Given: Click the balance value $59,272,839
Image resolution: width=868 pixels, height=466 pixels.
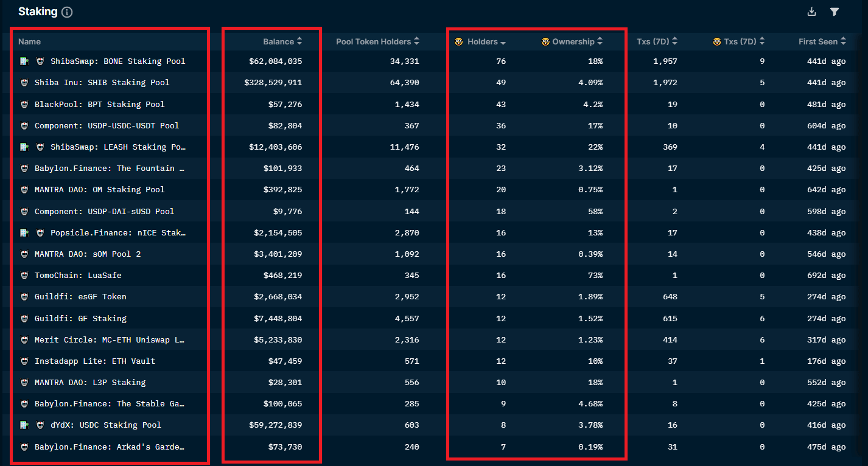Looking at the screenshot, I should pos(276,425).
